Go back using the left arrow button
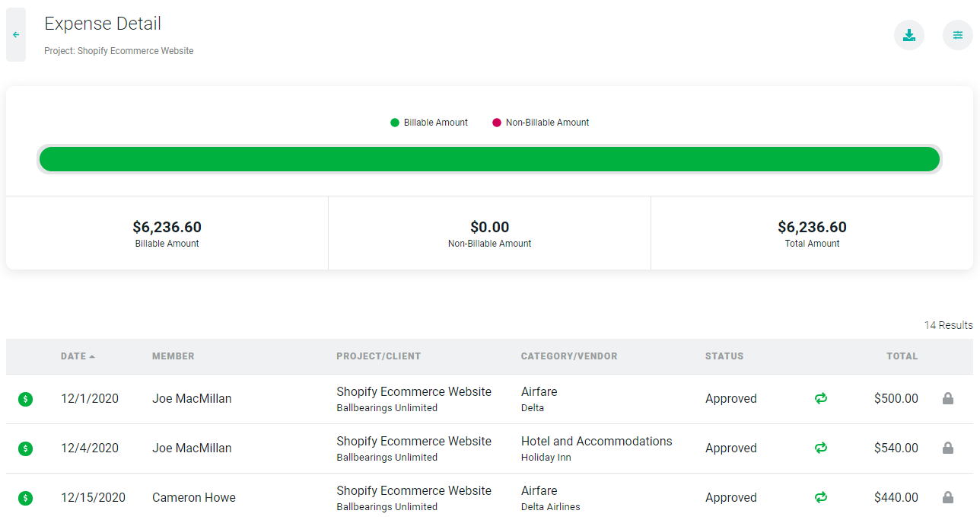This screenshot has height=517, width=980. (16, 35)
